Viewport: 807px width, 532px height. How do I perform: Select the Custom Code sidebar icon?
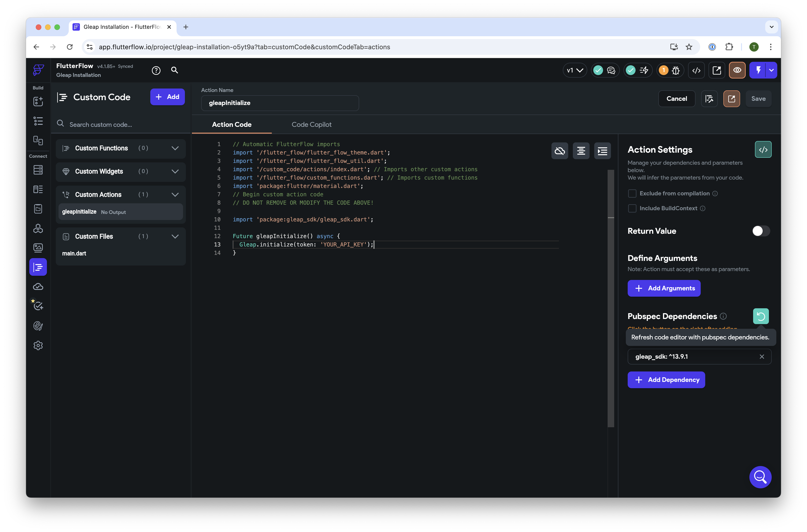(38, 267)
